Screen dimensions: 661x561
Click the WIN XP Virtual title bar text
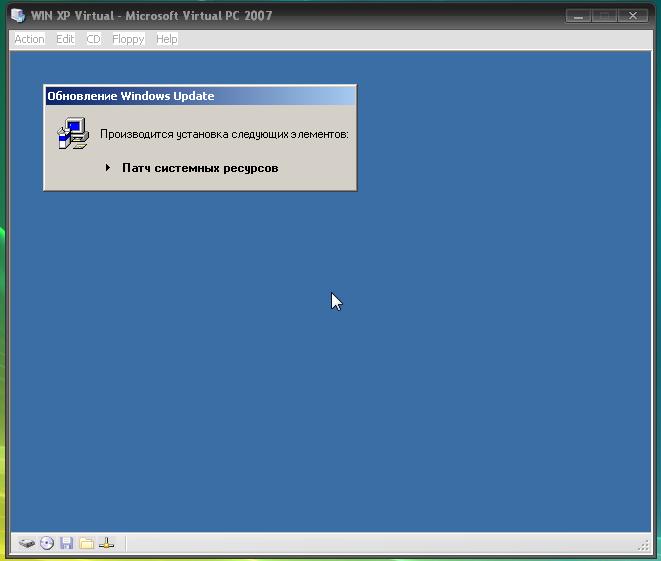click(x=151, y=16)
